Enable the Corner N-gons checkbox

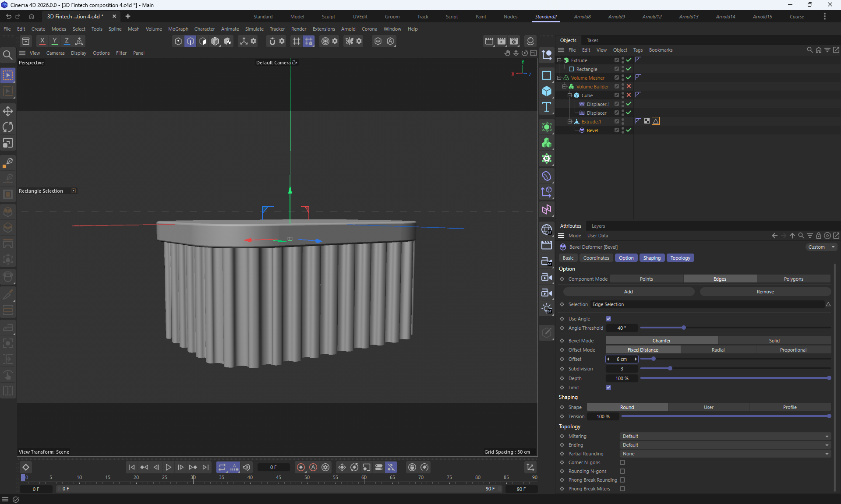click(x=622, y=462)
